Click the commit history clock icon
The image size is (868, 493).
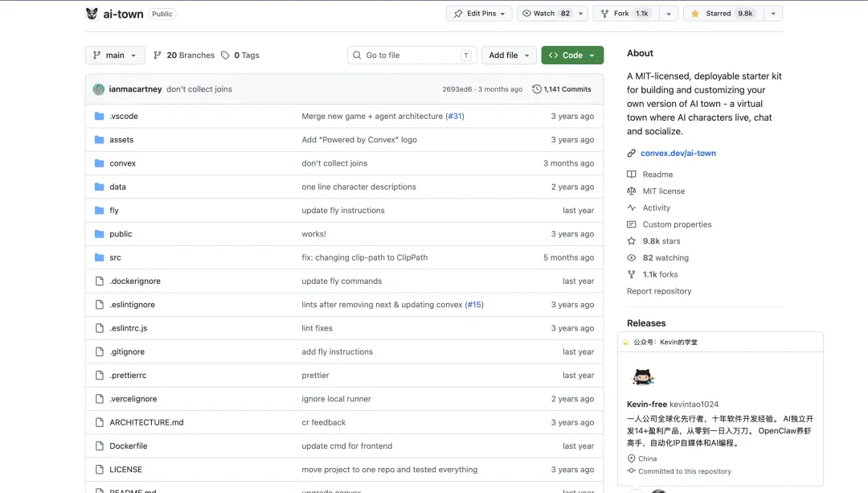pyautogui.click(x=537, y=89)
